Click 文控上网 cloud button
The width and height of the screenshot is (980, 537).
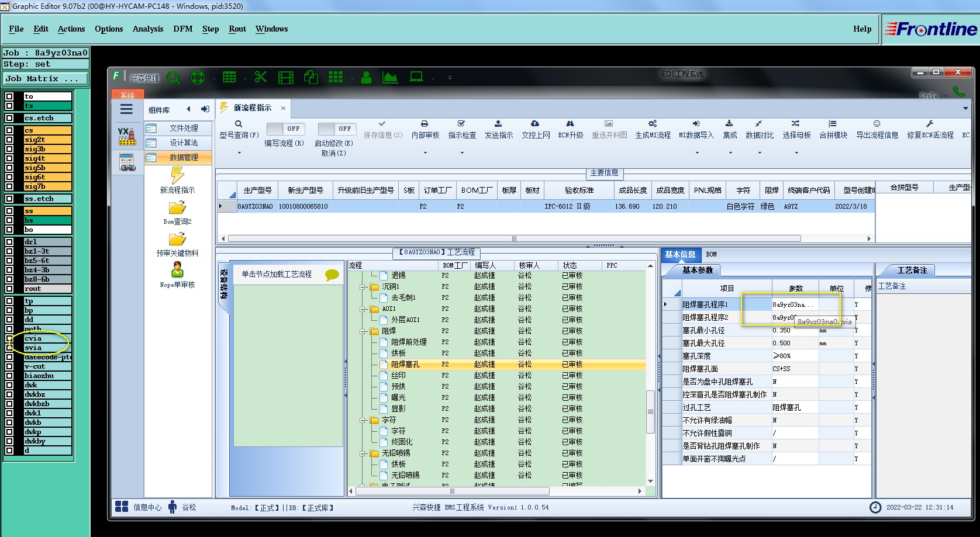coord(536,130)
